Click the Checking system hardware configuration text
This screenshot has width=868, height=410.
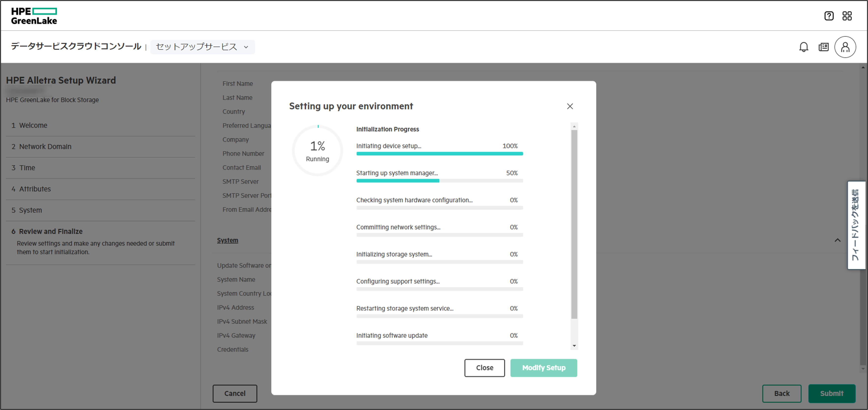(x=414, y=200)
